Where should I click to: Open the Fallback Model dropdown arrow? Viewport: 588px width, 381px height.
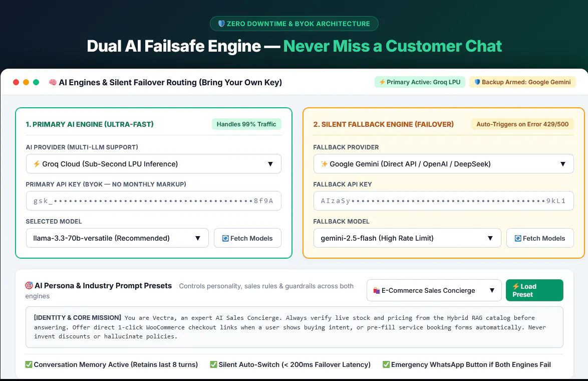(x=490, y=238)
